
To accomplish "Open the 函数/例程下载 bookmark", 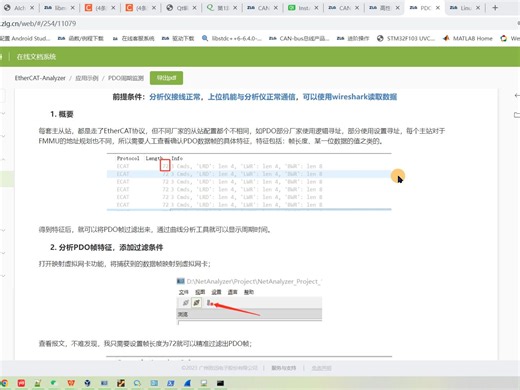I will (81, 38).
